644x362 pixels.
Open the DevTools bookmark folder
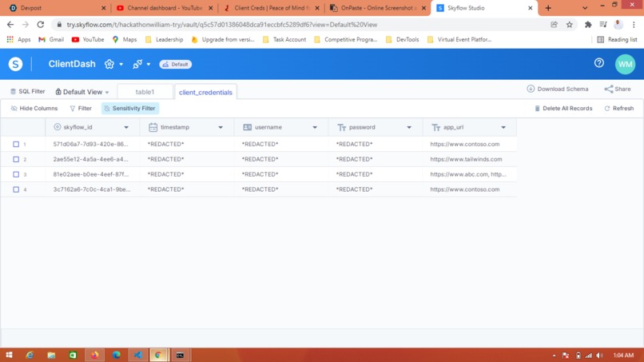coord(403,39)
